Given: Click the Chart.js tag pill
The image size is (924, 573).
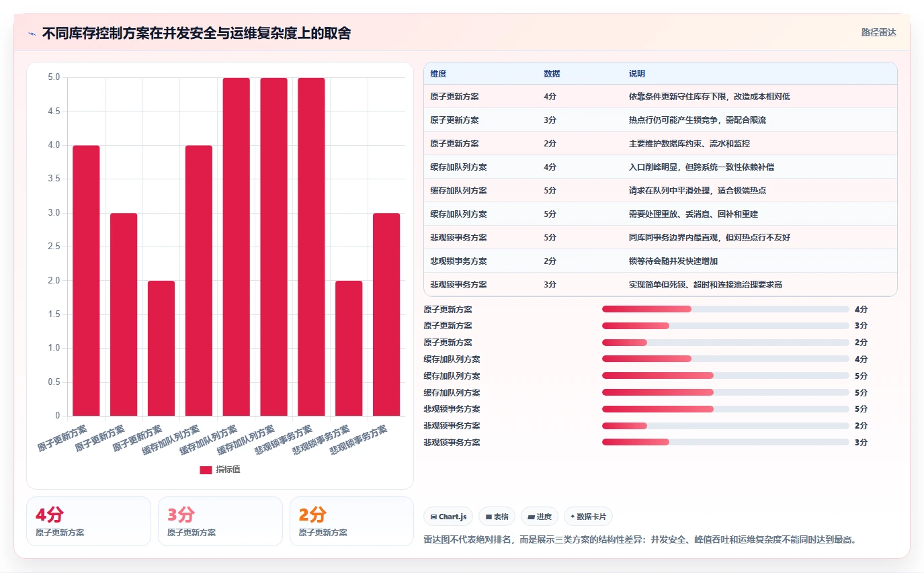Looking at the screenshot, I should pyautogui.click(x=448, y=517).
